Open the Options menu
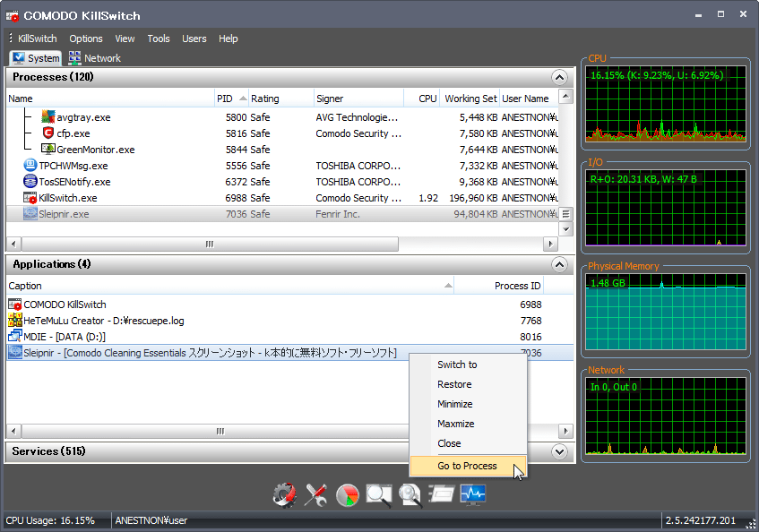 tap(86, 39)
